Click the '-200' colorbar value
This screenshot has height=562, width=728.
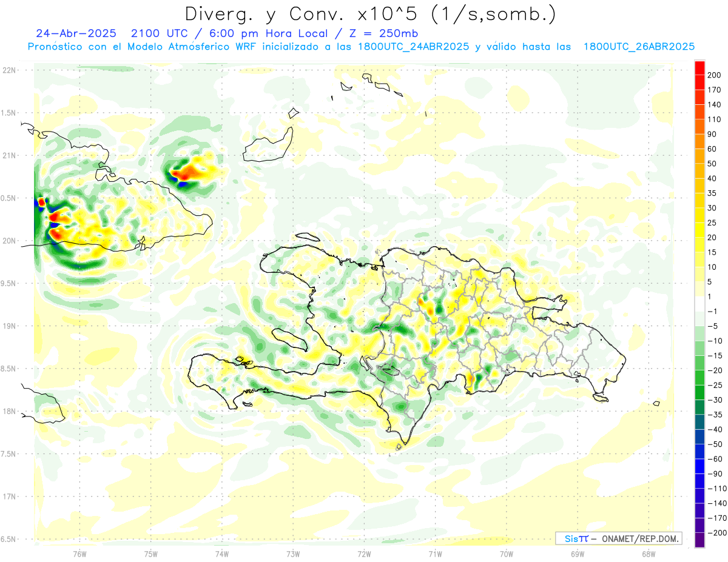(x=718, y=532)
